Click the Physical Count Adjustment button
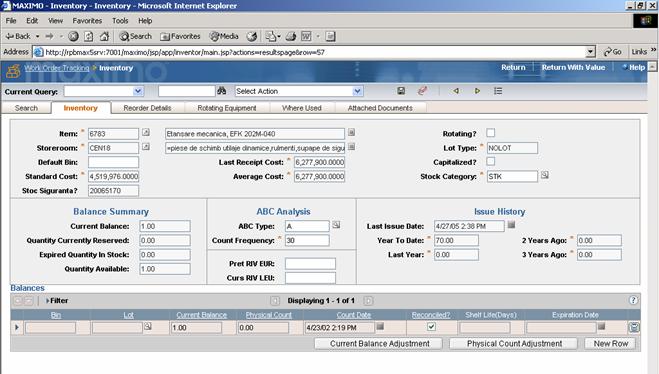The height and width of the screenshot is (374, 659). tap(514, 343)
